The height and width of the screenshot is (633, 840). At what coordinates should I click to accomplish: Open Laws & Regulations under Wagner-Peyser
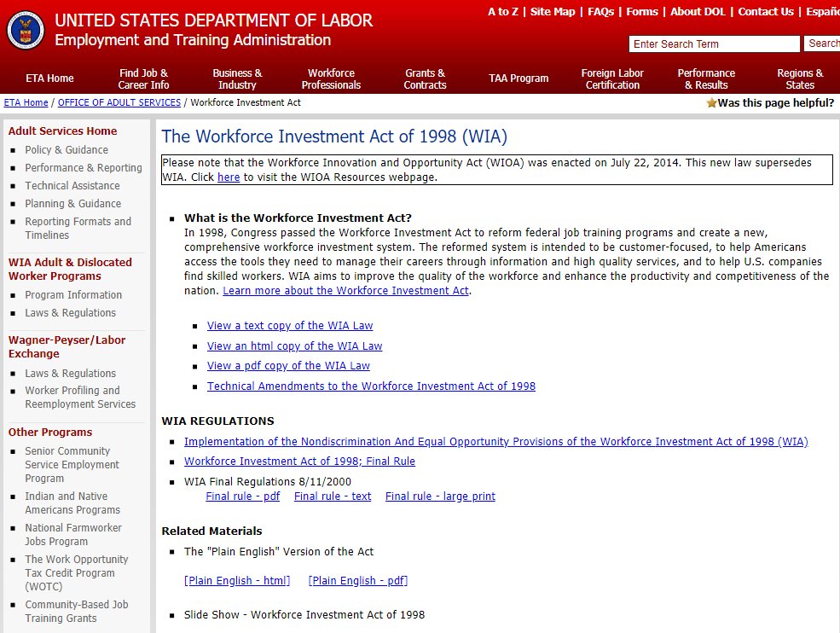pyautogui.click(x=70, y=374)
